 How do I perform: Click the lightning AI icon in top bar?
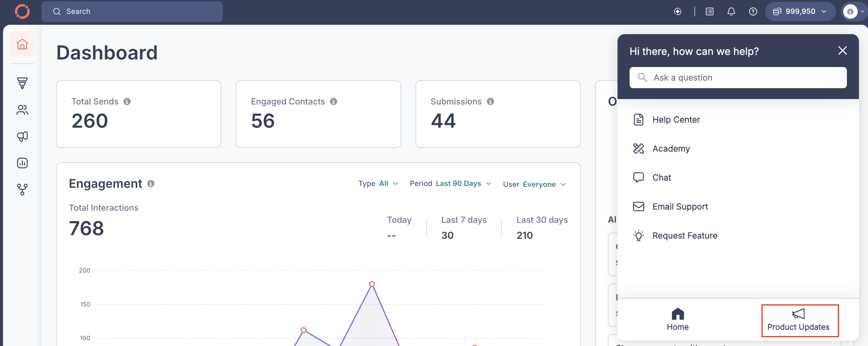(x=678, y=11)
